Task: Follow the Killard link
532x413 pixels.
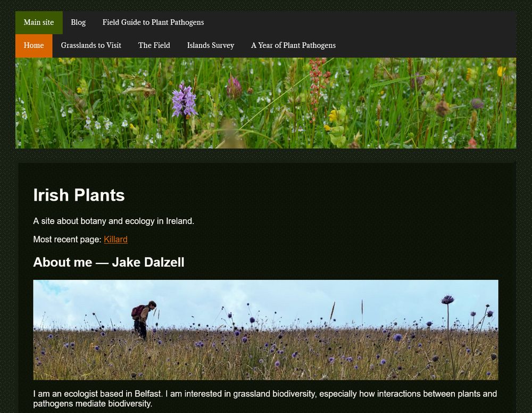Action: point(115,239)
